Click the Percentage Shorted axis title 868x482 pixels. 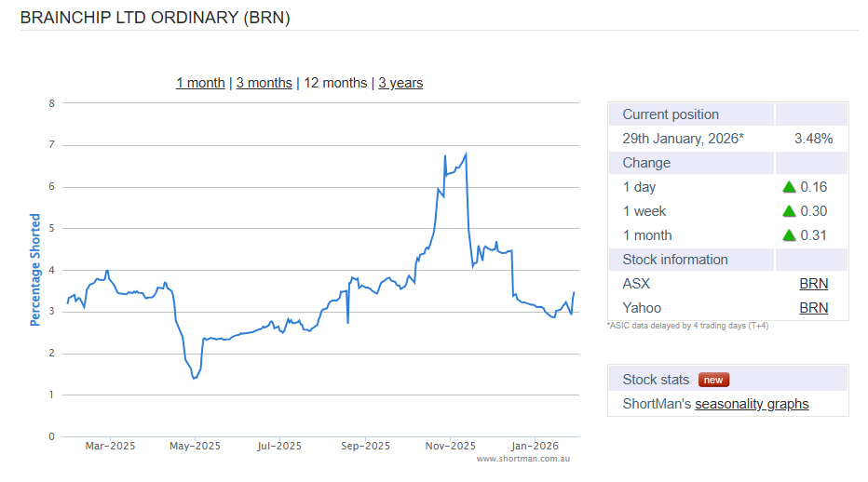[x=35, y=270]
